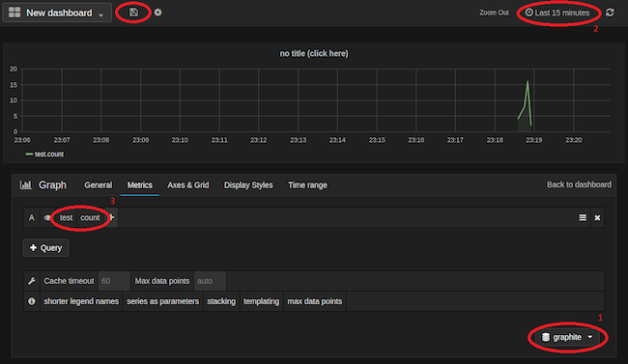The width and height of the screenshot is (628, 364).
Task: Click the Max data points auto field
Action: click(210, 281)
